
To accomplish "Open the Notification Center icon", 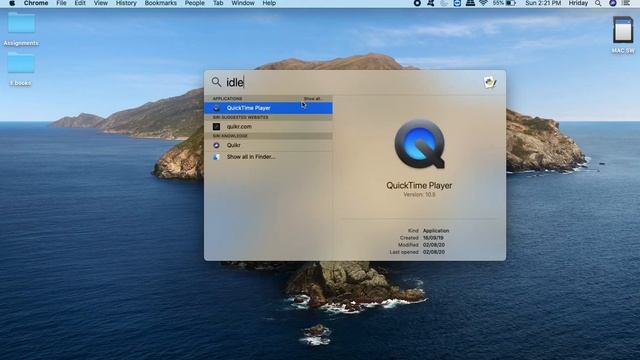I will click(626, 3).
